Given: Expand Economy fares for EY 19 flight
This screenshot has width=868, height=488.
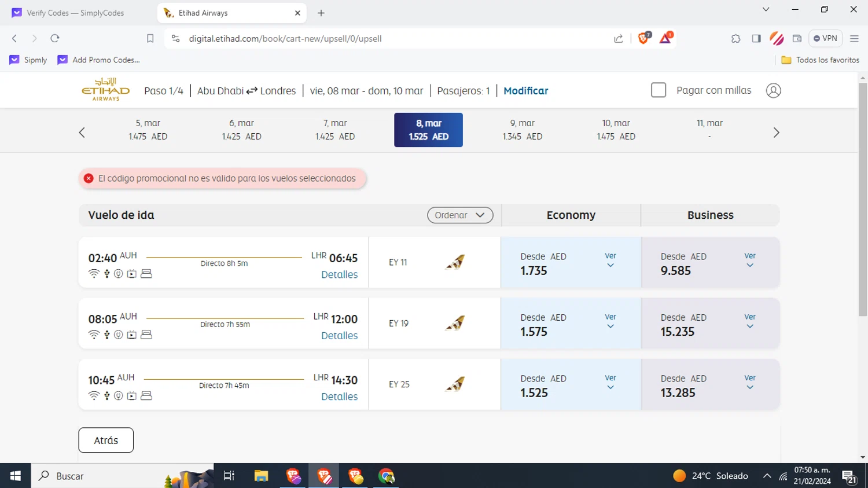Looking at the screenshot, I should tap(610, 321).
